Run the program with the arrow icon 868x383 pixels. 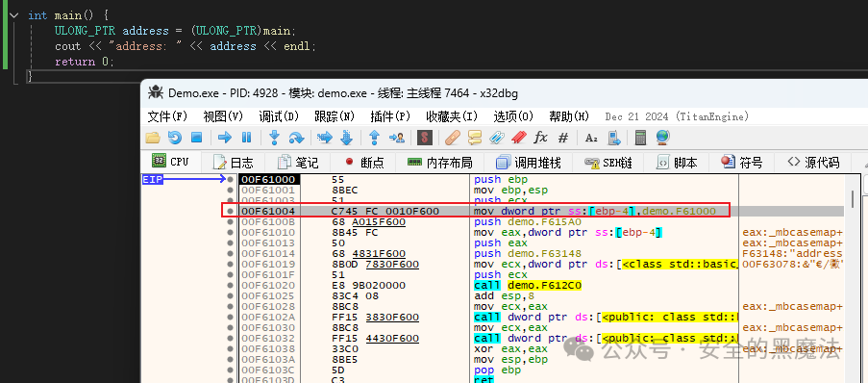tap(225, 137)
